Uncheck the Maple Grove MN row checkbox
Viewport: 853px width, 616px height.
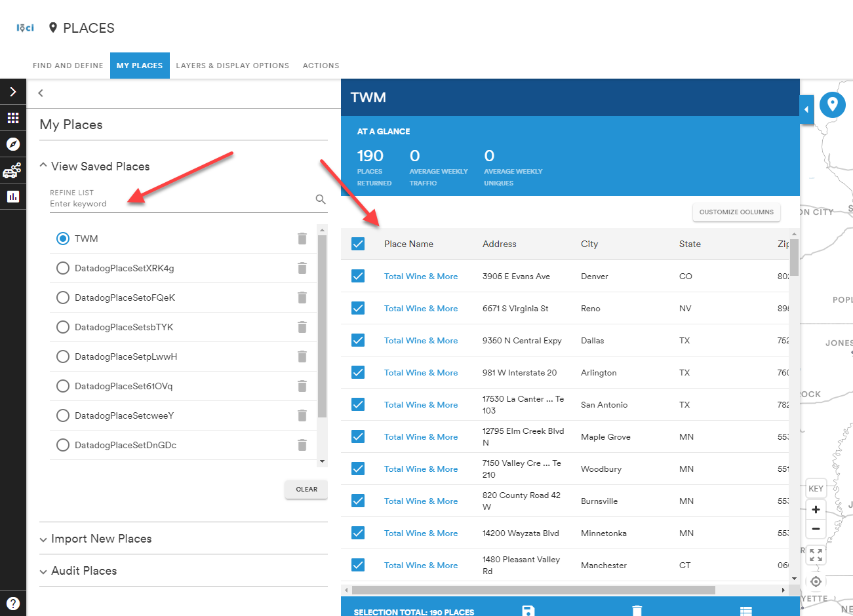pos(358,436)
